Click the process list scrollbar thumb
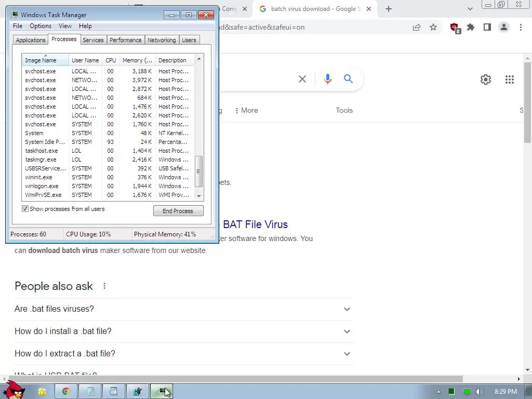 (x=199, y=171)
